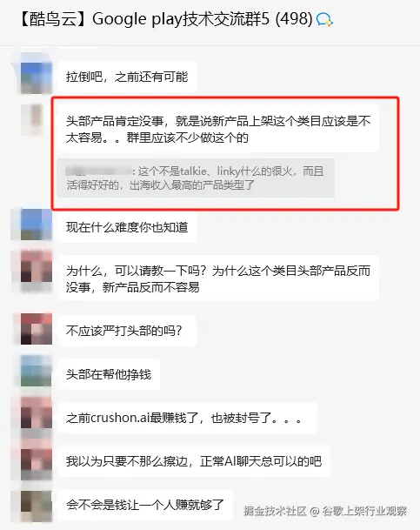The height and width of the screenshot is (530, 420).
Task: Select the message about crushon.ai being banned
Action: click(x=187, y=418)
